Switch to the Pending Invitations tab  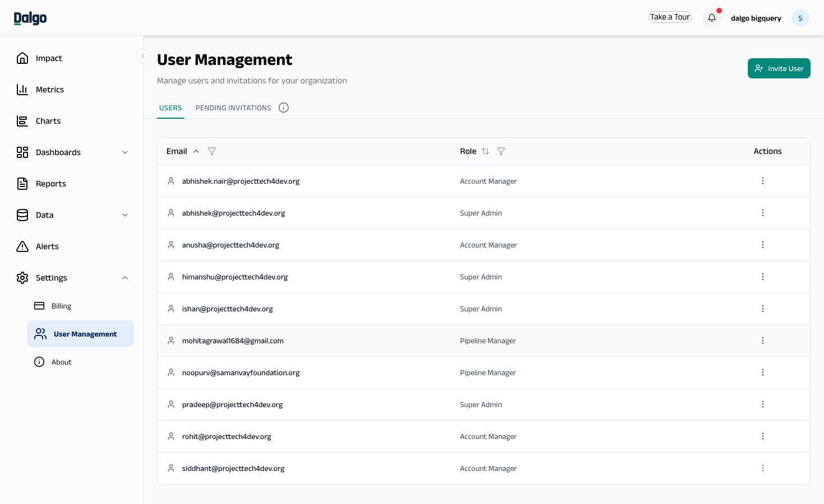[x=233, y=108]
